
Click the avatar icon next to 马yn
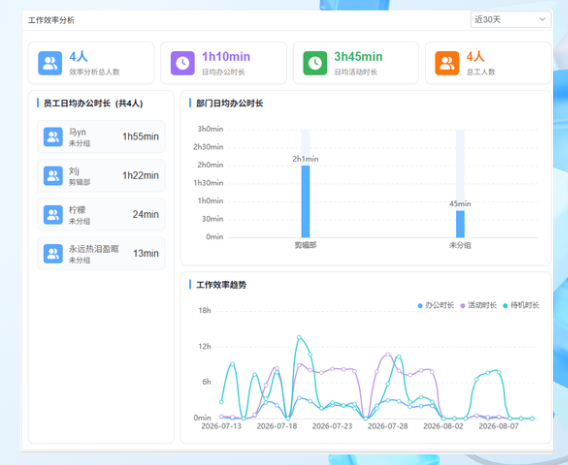click(53, 137)
